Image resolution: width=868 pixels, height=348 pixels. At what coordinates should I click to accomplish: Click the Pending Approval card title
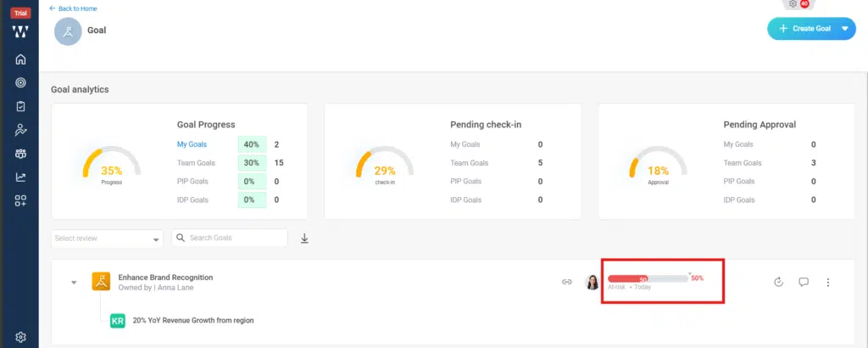click(759, 125)
